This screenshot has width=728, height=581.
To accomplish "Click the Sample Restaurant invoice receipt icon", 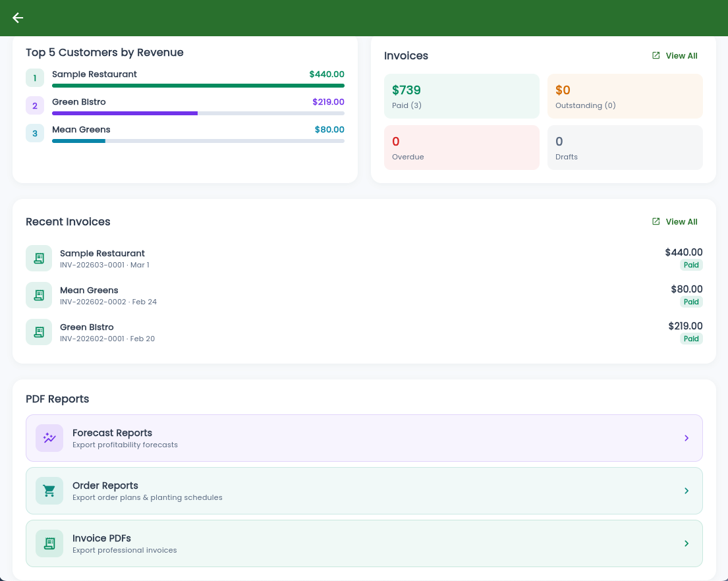I will pos(39,258).
